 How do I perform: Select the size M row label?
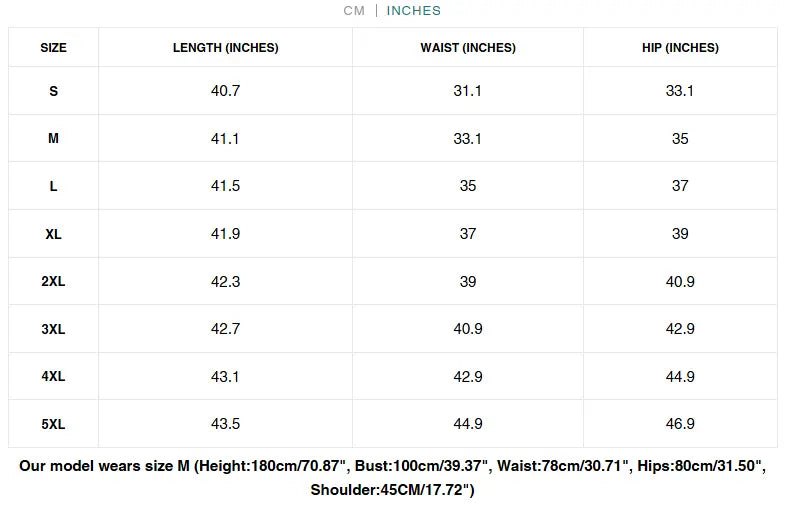(x=54, y=139)
